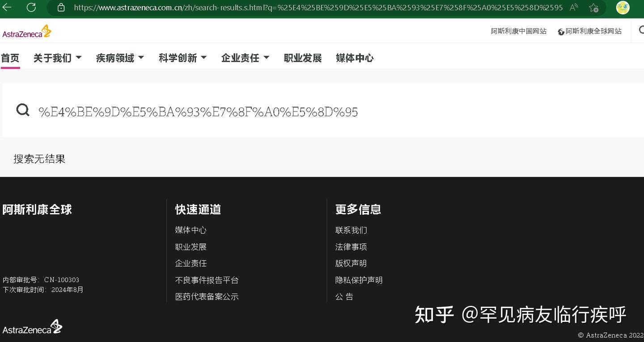Viewport: 644px width, 342px height.
Task: Open the 职业发展 navigation item
Action: 303,58
